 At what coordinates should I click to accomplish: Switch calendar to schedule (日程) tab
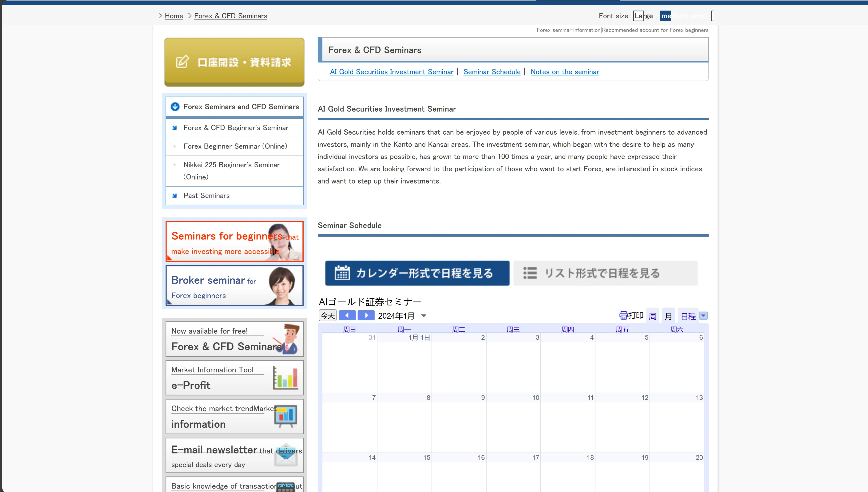click(x=688, y=316)
